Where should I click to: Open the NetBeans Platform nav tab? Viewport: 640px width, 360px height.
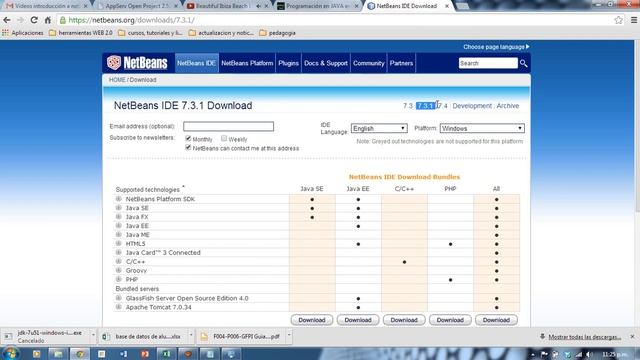(x=247, y=63)
